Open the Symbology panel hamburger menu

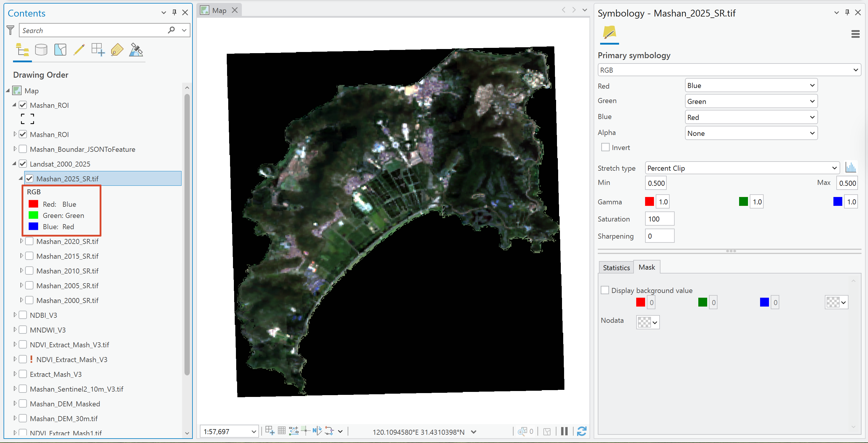tap(855, 34)
